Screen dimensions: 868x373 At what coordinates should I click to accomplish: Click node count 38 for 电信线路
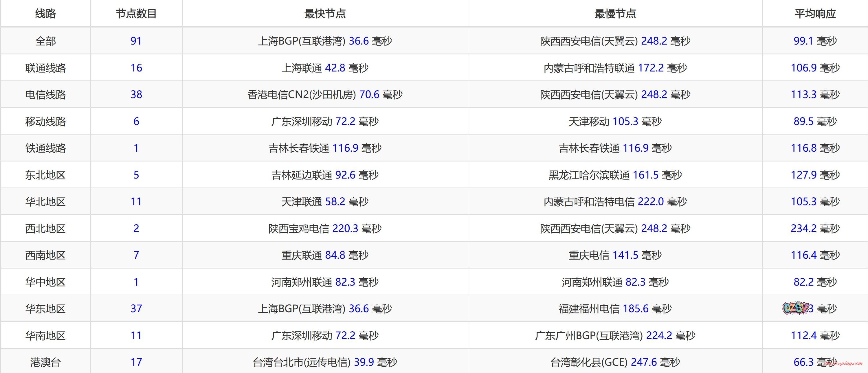pos(136,95)
